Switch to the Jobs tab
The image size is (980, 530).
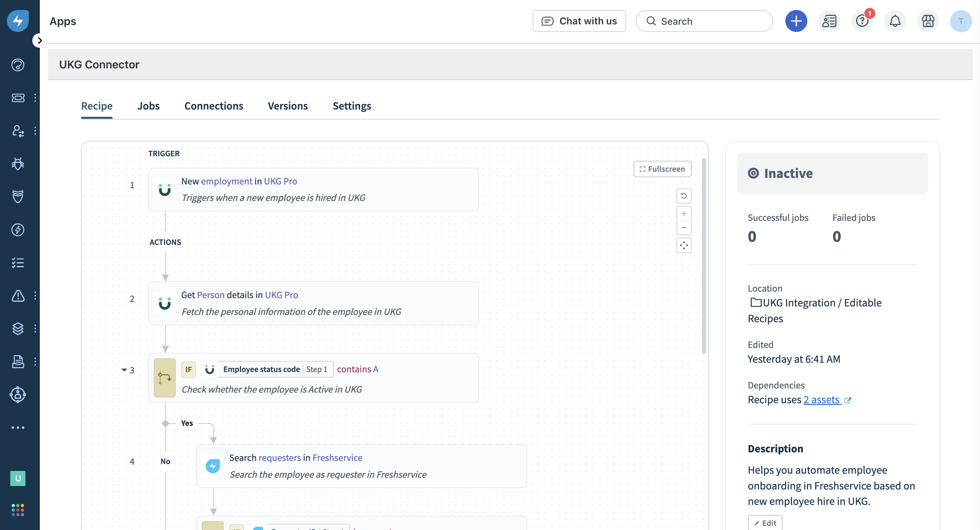click(x=148, y=106)
